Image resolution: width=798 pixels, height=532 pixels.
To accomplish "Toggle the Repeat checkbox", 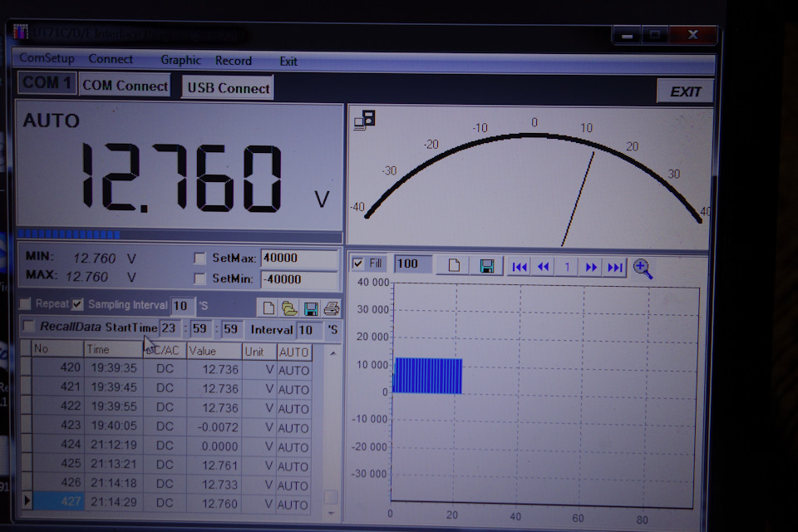I will coord(25,304).
